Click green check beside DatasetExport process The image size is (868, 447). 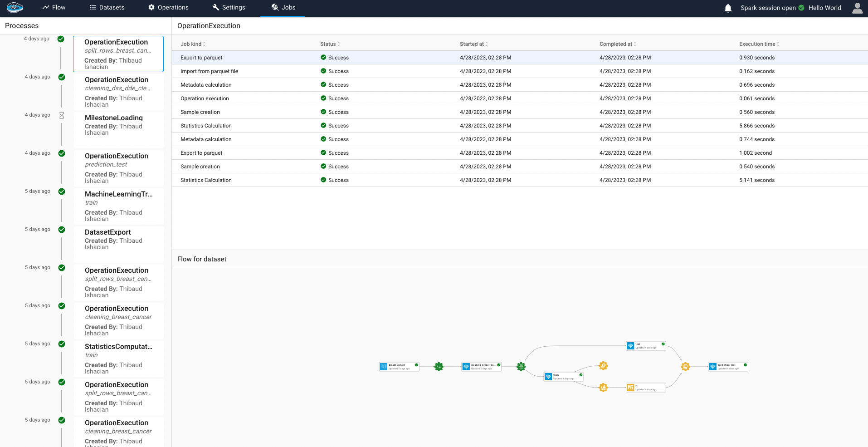62,230
